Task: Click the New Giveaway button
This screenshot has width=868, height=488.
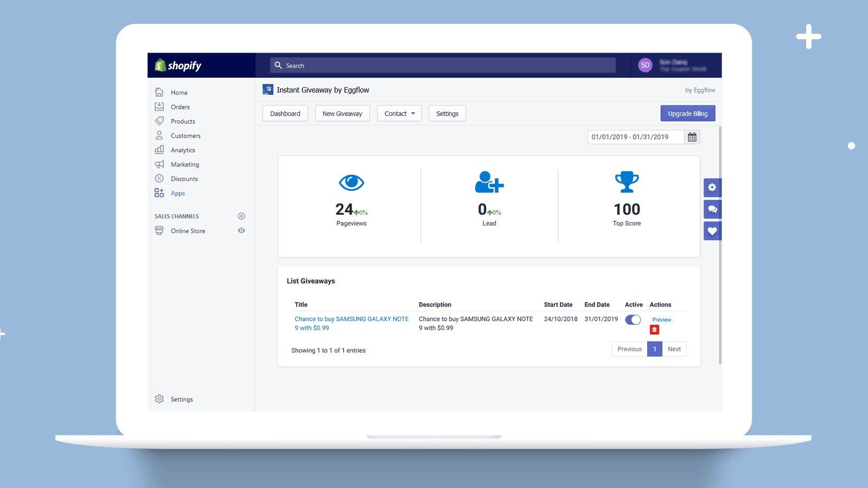Action: (x=342, y=114)
